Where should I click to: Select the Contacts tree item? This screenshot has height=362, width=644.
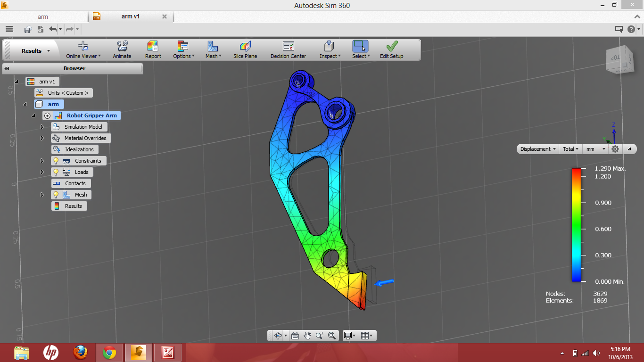(x=71, y=183)
